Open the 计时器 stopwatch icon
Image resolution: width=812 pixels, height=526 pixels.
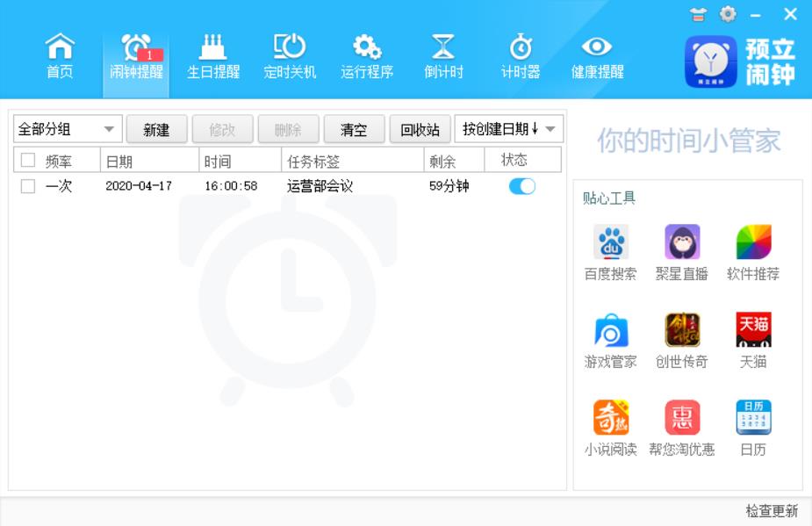coord(521,56)
